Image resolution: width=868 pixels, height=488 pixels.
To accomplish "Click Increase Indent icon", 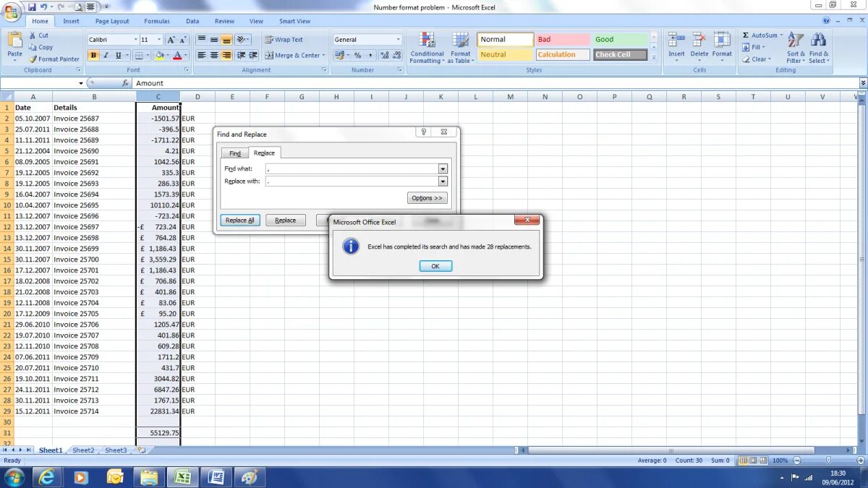I will (253, 55).
